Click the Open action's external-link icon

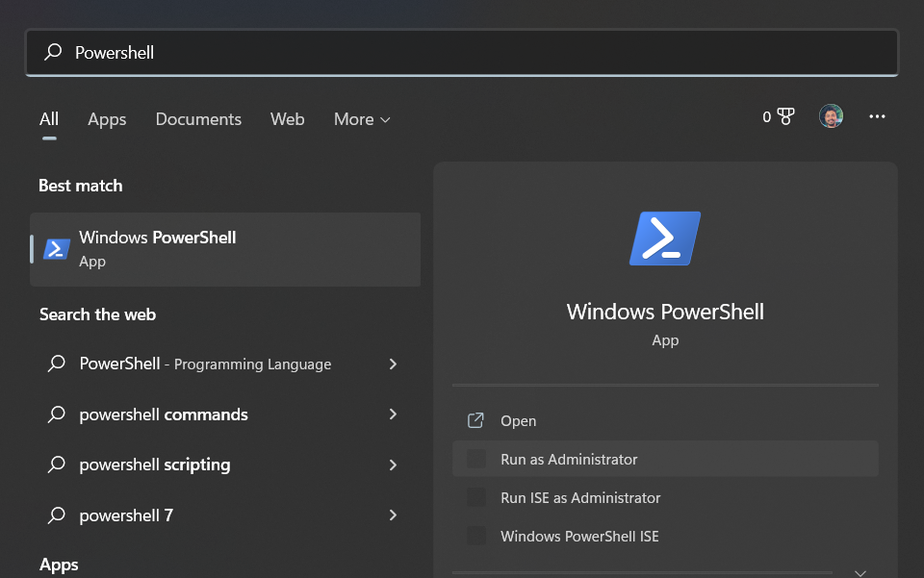pos(475,420)
